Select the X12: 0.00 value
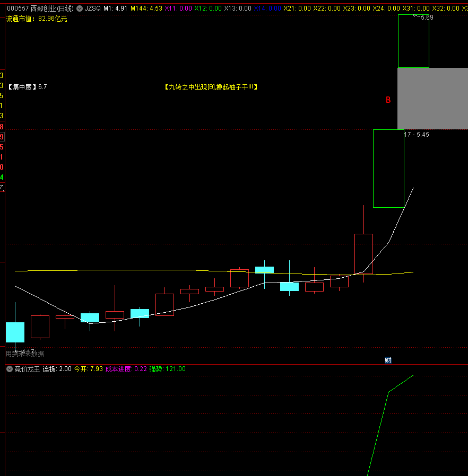 208,8
